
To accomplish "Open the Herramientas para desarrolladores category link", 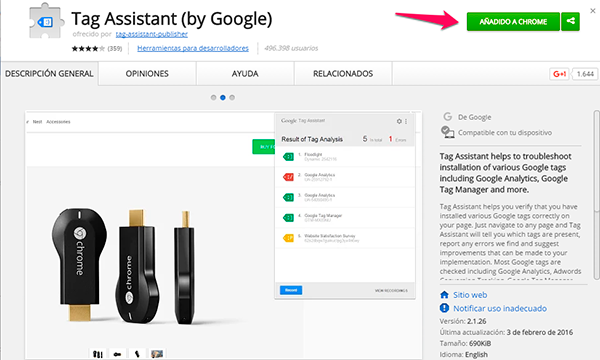I will 193,48.
